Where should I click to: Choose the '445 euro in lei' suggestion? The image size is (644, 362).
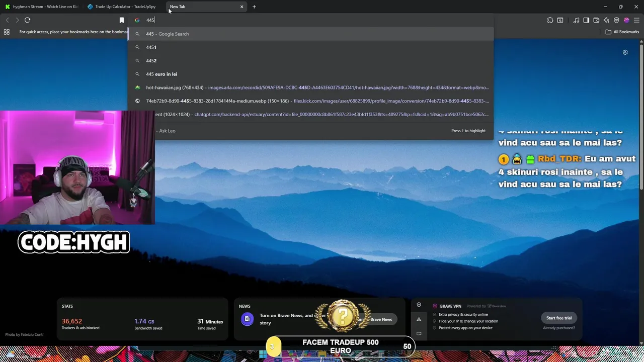(x=311, y=74)
